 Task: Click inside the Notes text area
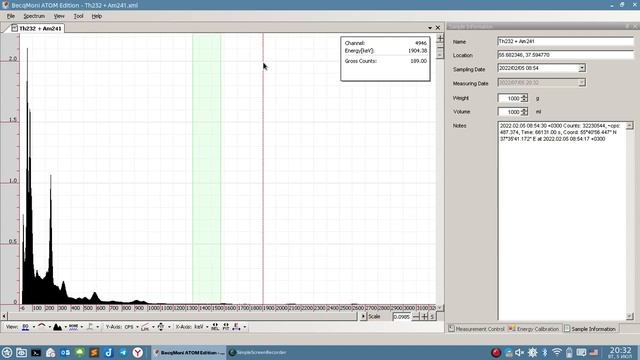(x=562, y=220)
